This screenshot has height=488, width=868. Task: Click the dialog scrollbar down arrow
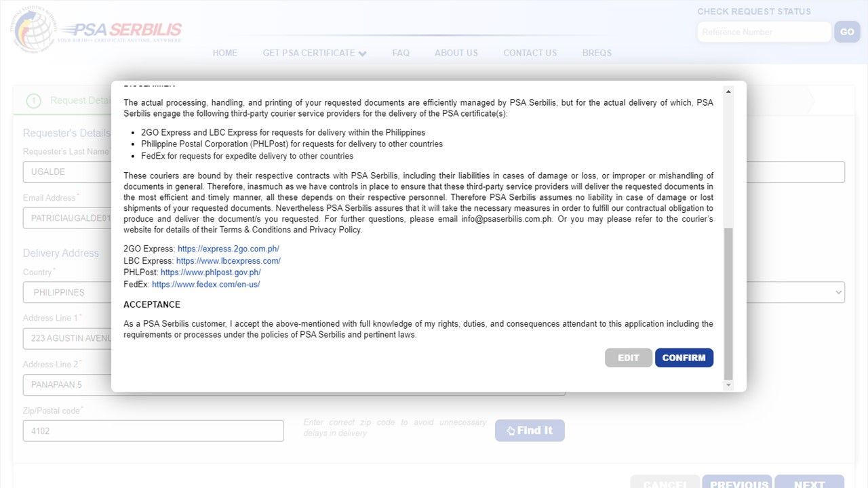(x=728, y=385)
